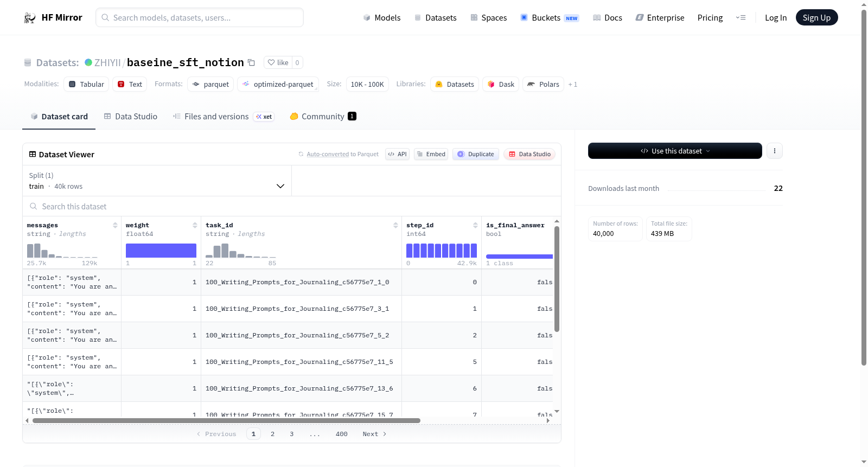Focus the models, datasets, users search box
Screen dimensions: 868x467
(200, 17)
